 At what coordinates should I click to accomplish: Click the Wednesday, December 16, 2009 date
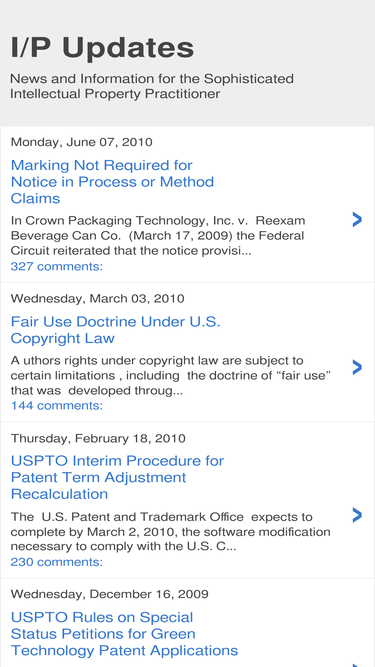point(109,594)
